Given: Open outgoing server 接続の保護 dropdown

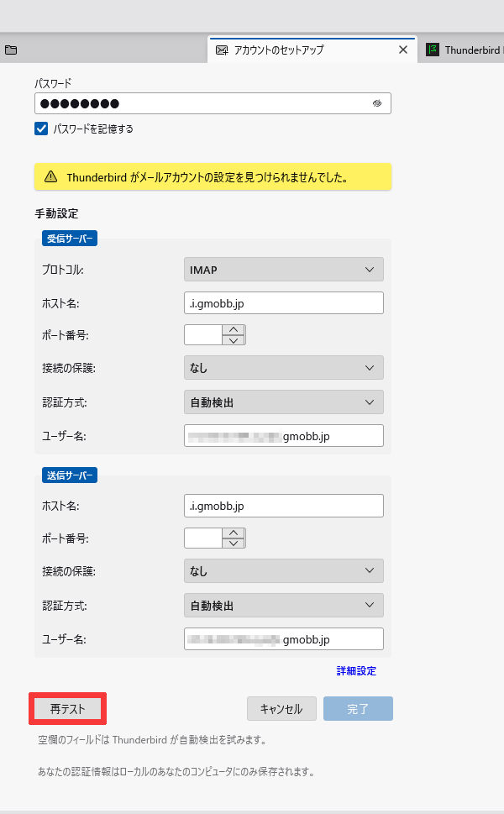Looking at the screenshot, I should (283, 571).
